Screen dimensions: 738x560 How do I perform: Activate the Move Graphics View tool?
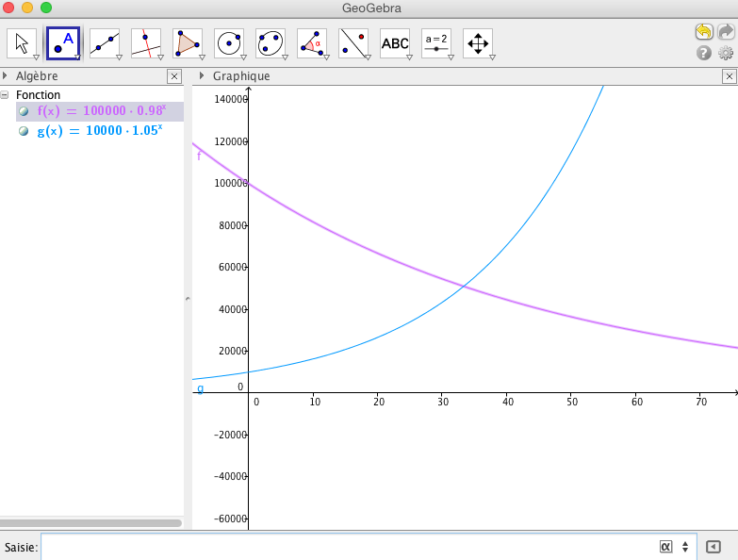[478, 42]
